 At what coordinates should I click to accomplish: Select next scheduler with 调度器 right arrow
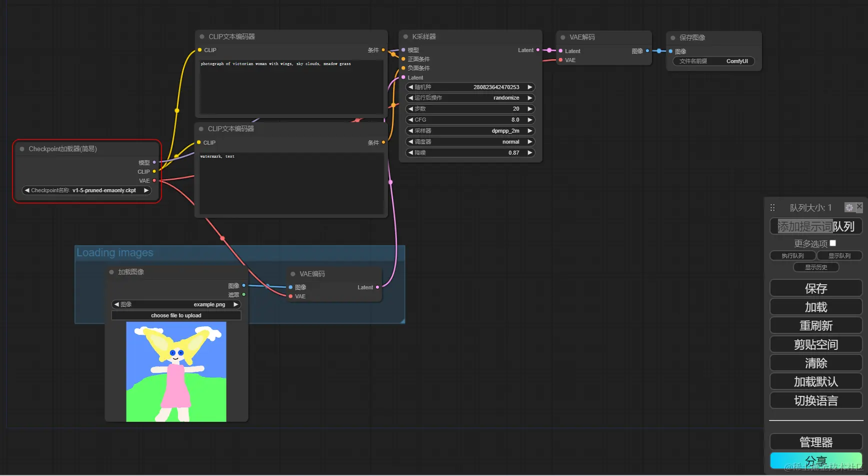[x=530, y=142]
